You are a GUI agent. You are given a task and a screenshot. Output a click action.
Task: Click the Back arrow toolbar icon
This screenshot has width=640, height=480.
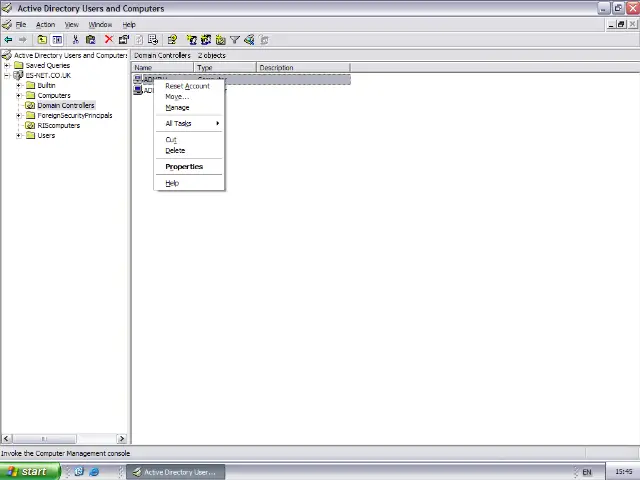[x=8, y=40]
